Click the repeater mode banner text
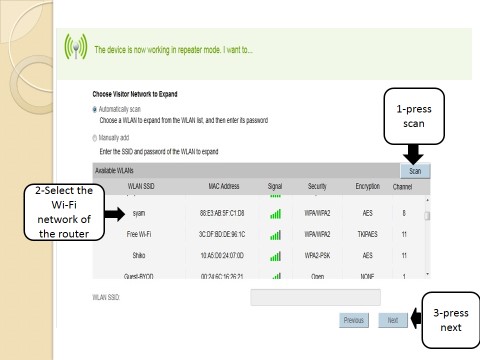This screenshot has width=480, height=360. coord(174,50)
